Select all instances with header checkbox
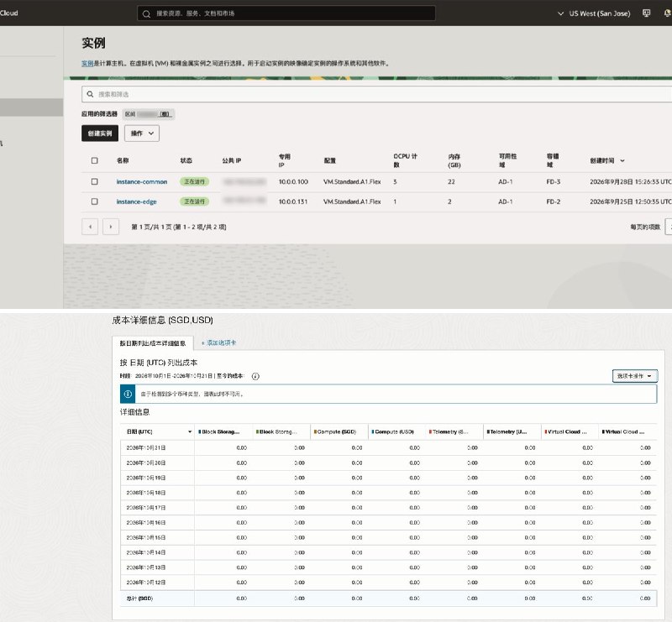Image resolution: width=672 pixels, height=622 pixels. pos(95,160)
